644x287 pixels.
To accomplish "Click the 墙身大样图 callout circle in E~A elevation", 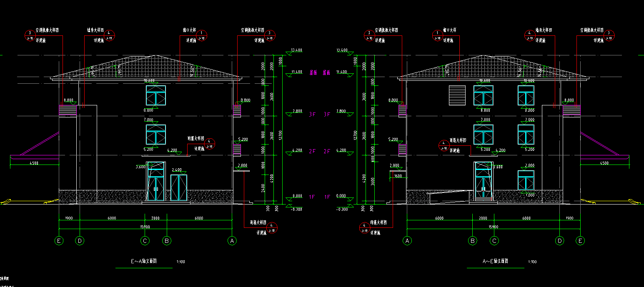I will tap(109, 35).
